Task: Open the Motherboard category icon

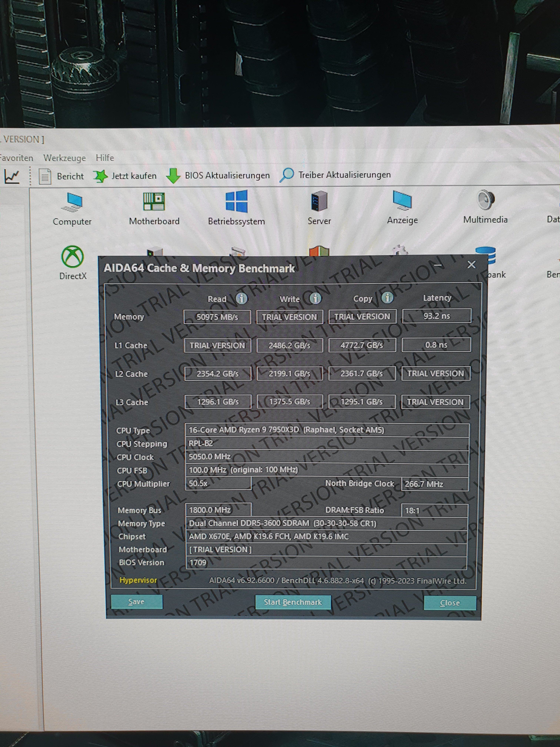Action: pyautogui.click(x=154, y=202)
